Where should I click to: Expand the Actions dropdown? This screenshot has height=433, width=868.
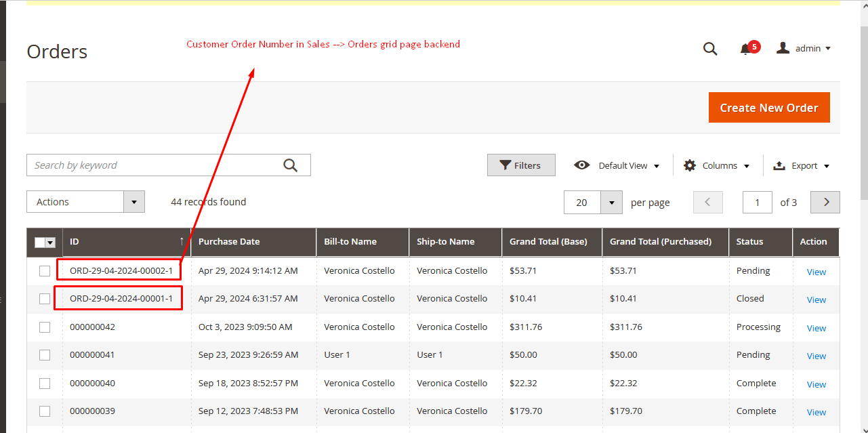[x=134, y=202]
